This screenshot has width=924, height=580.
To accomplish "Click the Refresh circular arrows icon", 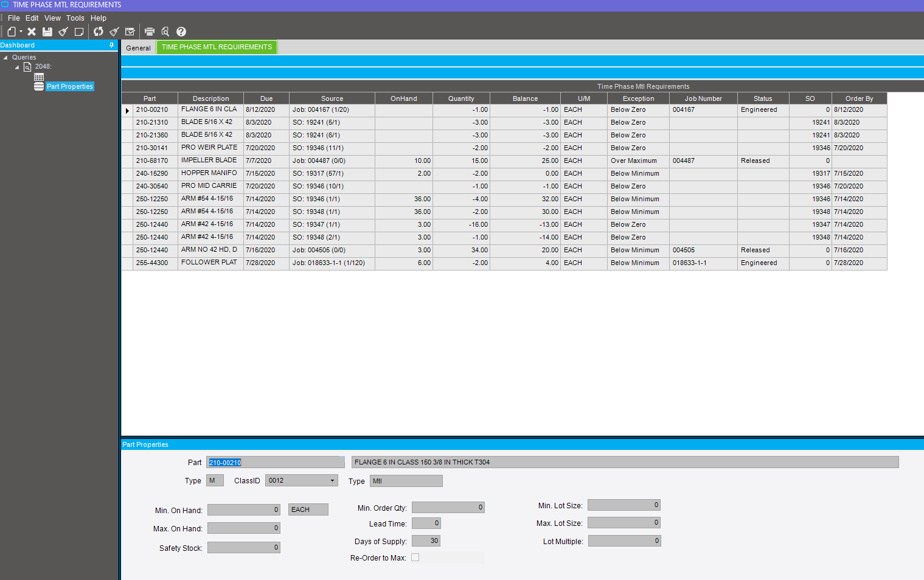I will tap(98, 32).
